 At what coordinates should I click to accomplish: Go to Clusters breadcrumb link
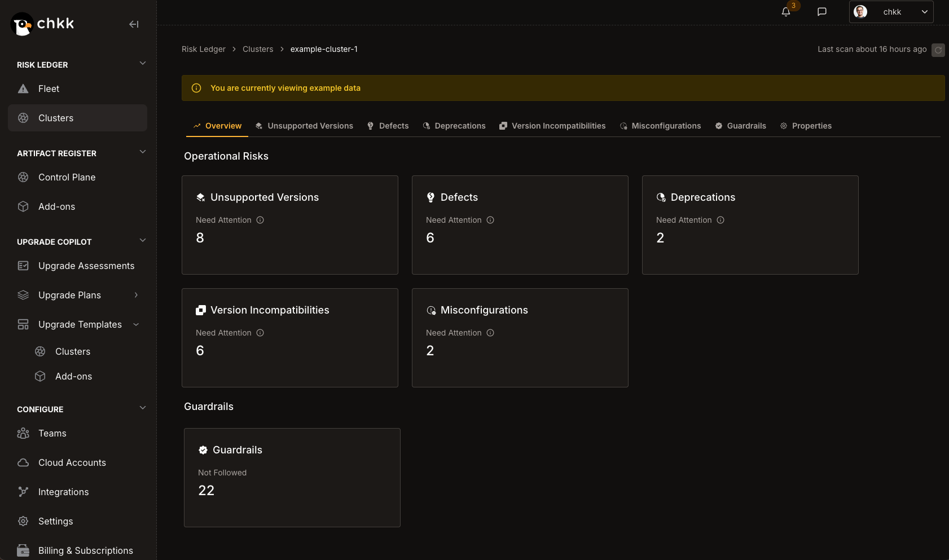pos(258,49)
